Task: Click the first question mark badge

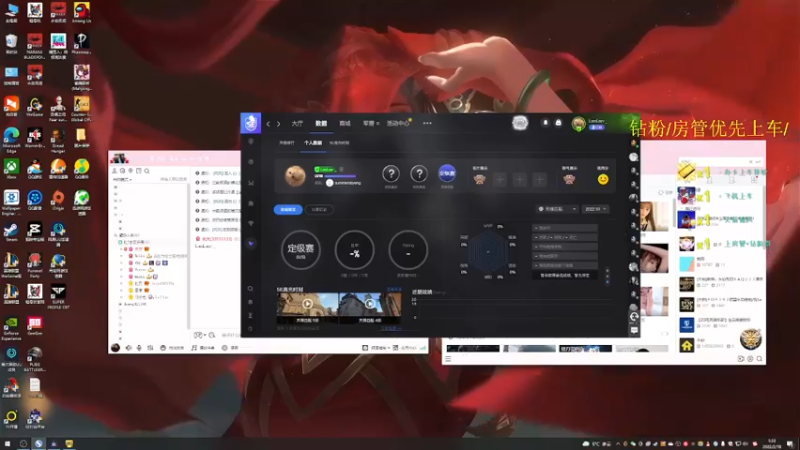Action: click(391, 174)
